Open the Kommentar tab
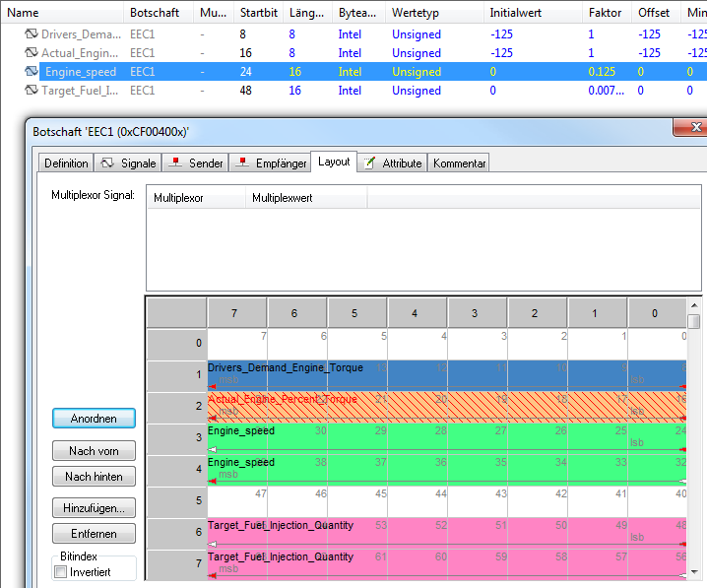 click(x=459, y=163)
